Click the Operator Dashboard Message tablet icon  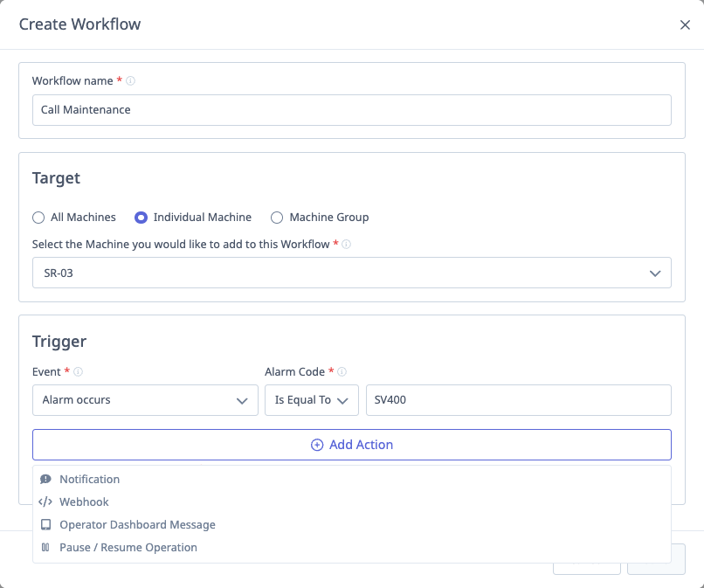(x=45, y=525)
